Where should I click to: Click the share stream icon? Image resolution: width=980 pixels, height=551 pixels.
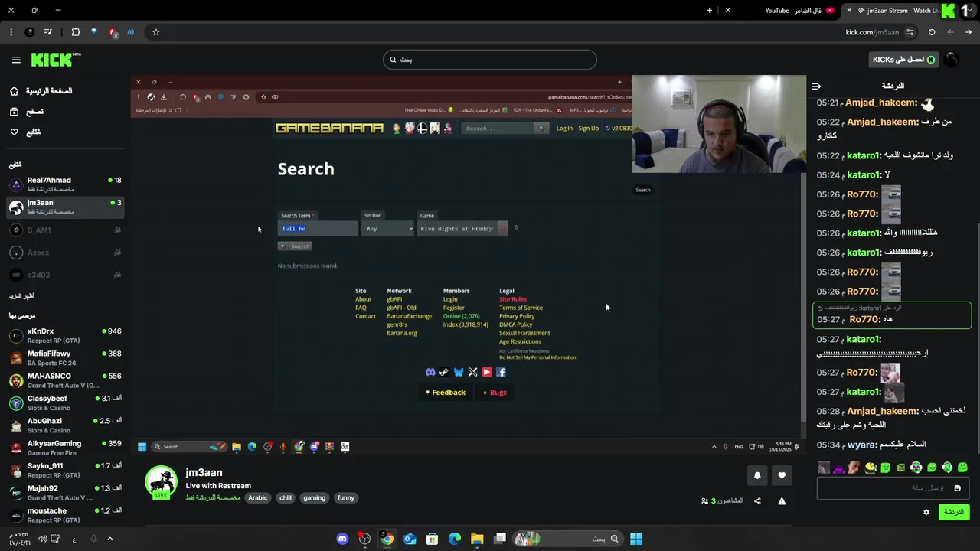coord(757,501)
